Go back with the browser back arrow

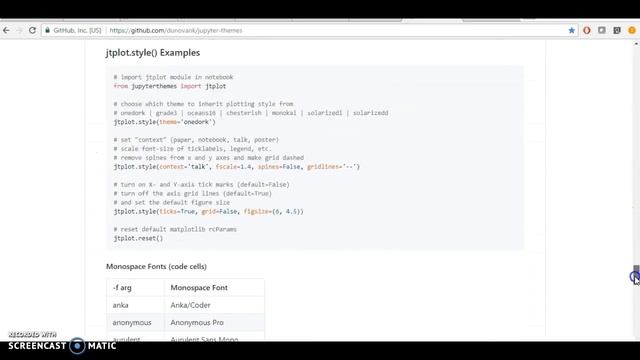pos(6,31)
